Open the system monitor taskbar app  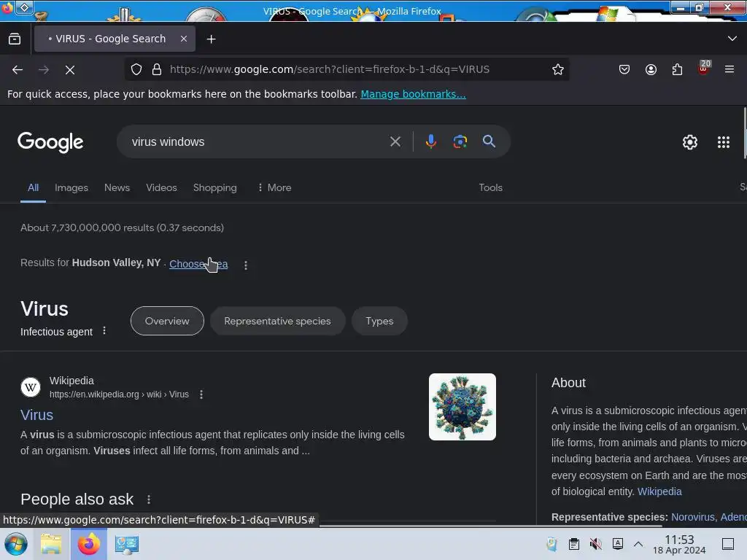[127, 544]
